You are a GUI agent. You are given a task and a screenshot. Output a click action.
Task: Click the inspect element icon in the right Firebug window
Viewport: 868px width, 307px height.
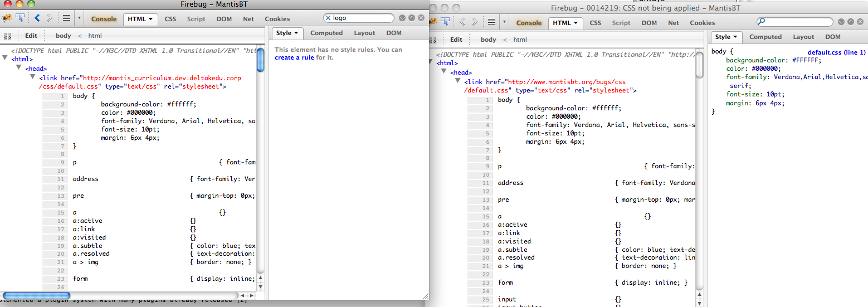[x=446, y=22]
